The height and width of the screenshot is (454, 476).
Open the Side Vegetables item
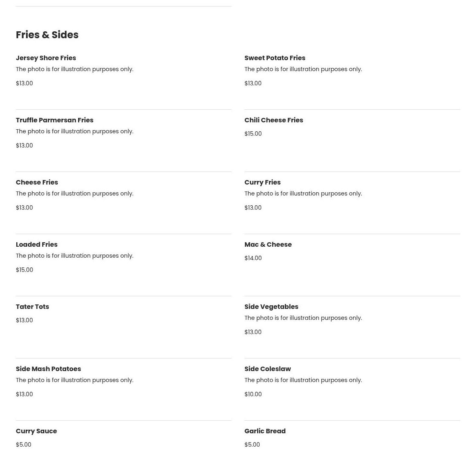(x=271, y=306)
